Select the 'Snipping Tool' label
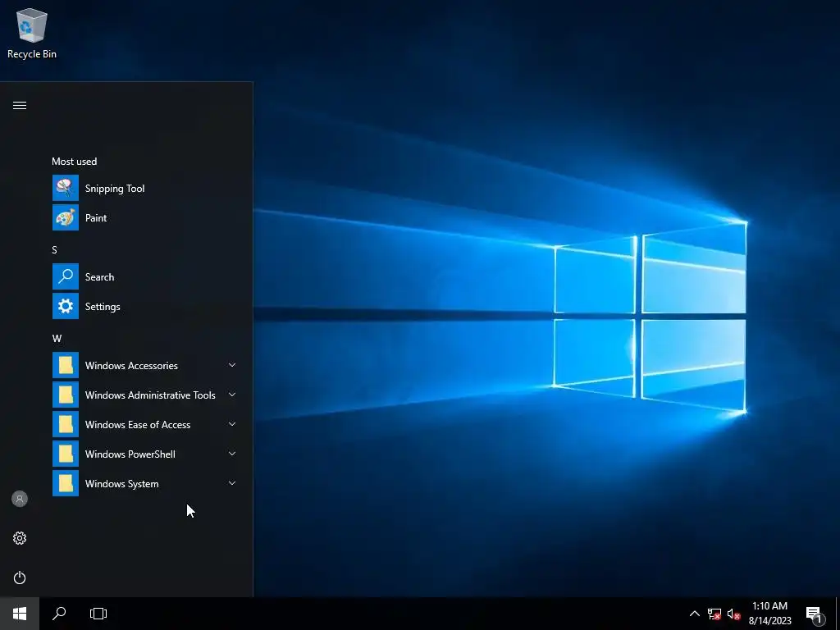The image size is (840, 630). (x=115, y=189)
